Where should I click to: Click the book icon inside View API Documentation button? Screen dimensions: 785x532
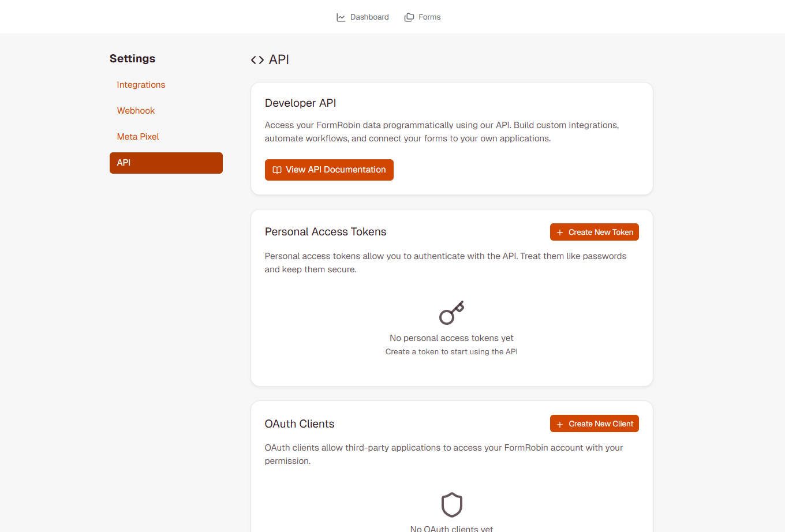tap(276, 170)
